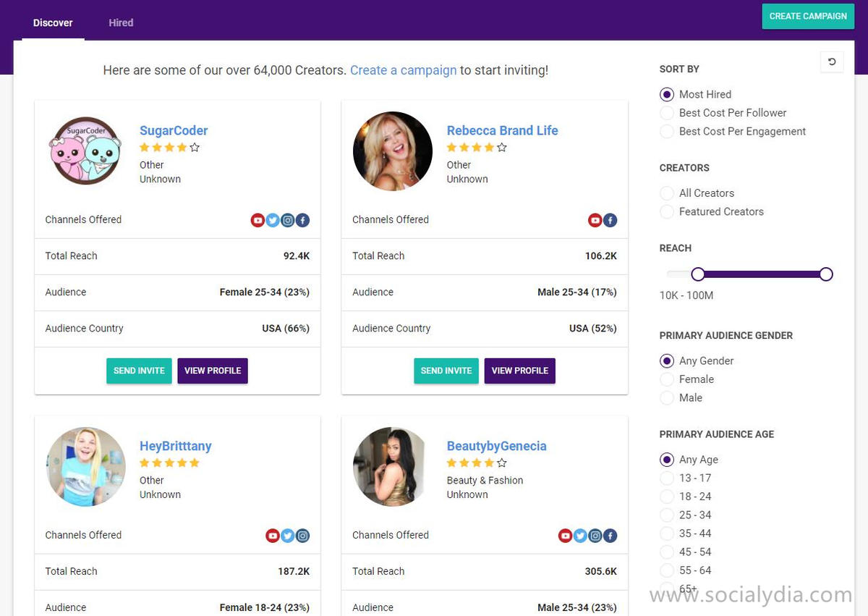The height and width of the screenshot is (616, 868).
Task: View profile of Rebecca Brand Life
Action: click(520, 371)
